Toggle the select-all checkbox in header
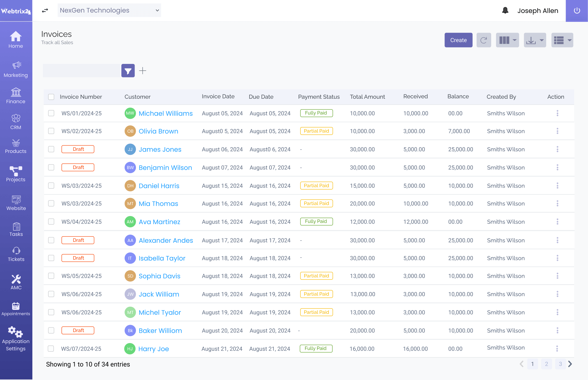Image resolution: width=588 pixels, height=380 pixels. pyautogui.click(x=51, y=97)
